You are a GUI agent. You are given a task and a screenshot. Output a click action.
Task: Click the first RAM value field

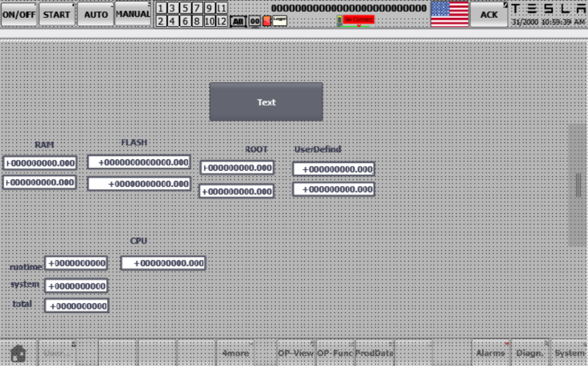(40, 163)
